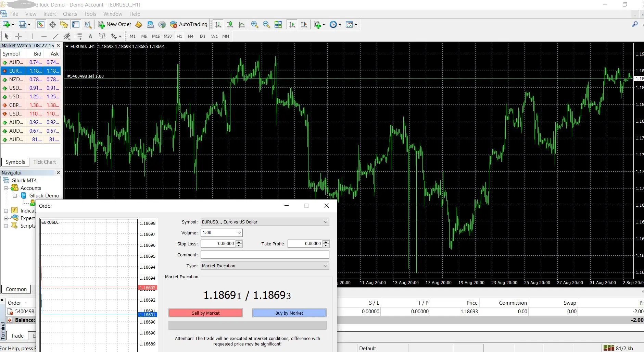Switch chart to M15 timeframe

[x=156, y=36]
